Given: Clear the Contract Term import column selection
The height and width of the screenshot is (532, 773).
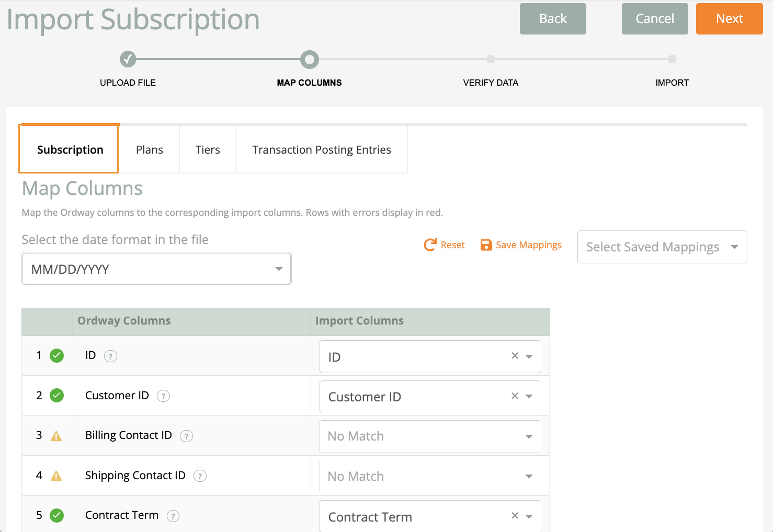Looking at the screenshot, I should 515,516.
